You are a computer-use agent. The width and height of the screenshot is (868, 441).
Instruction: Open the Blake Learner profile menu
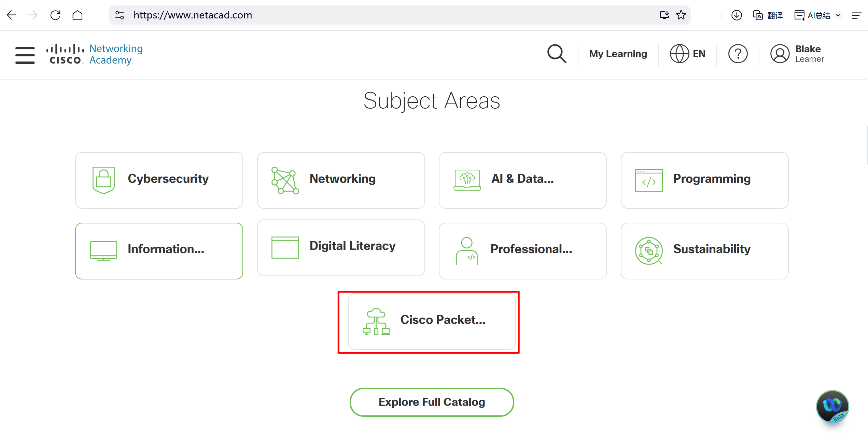(x=797, y=54)
